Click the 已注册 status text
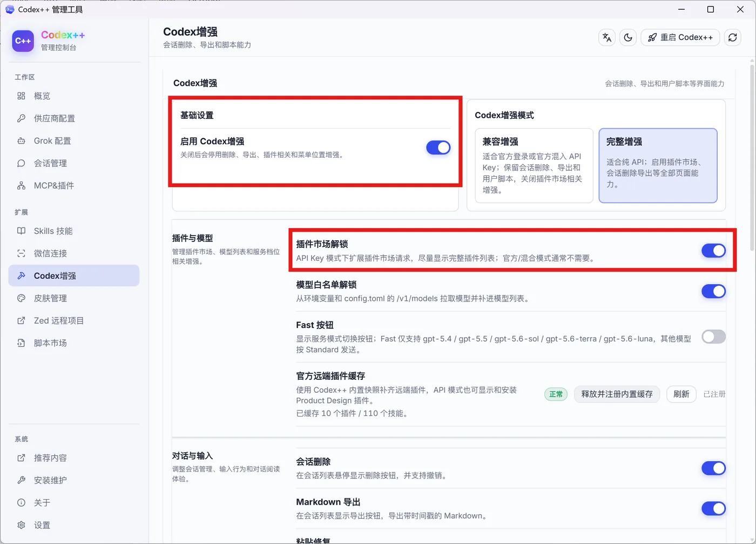The height and width of the screenshot is (544, 756). pyautogui.click(x=714, y=394)
